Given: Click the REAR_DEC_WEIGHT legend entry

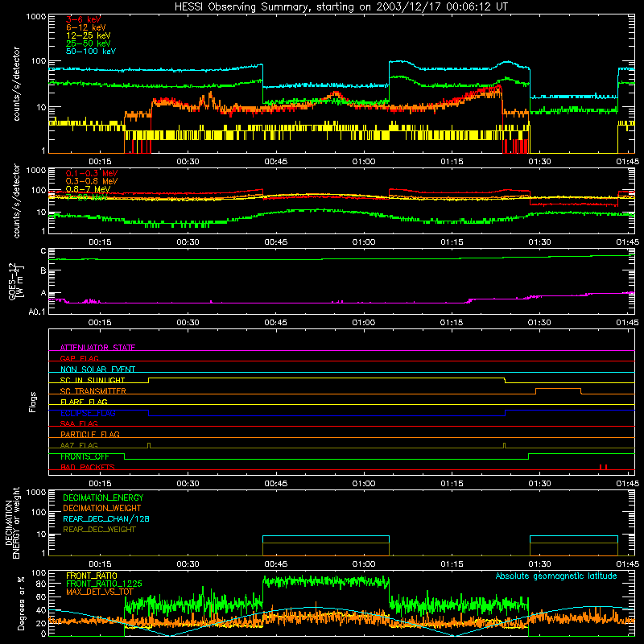Looking at the screenshot, I should (99, 530).
